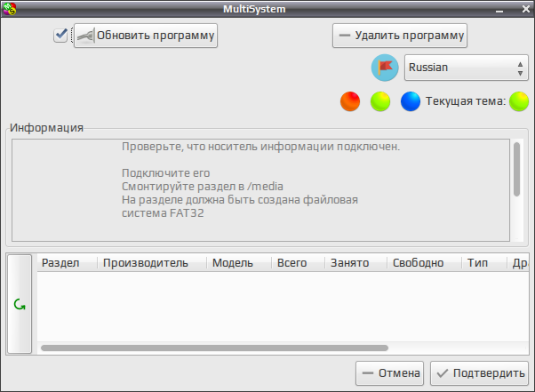Open the Russian language dropdown
This screenshot has height=392, width=535.
click(x=466, y=68)
